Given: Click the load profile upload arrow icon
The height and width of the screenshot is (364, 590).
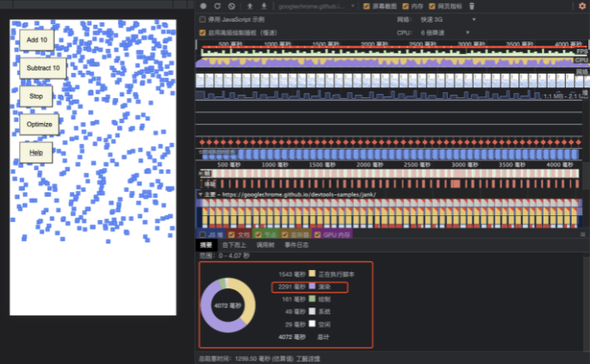Looking at the screenshot, I should coord(249,6).
